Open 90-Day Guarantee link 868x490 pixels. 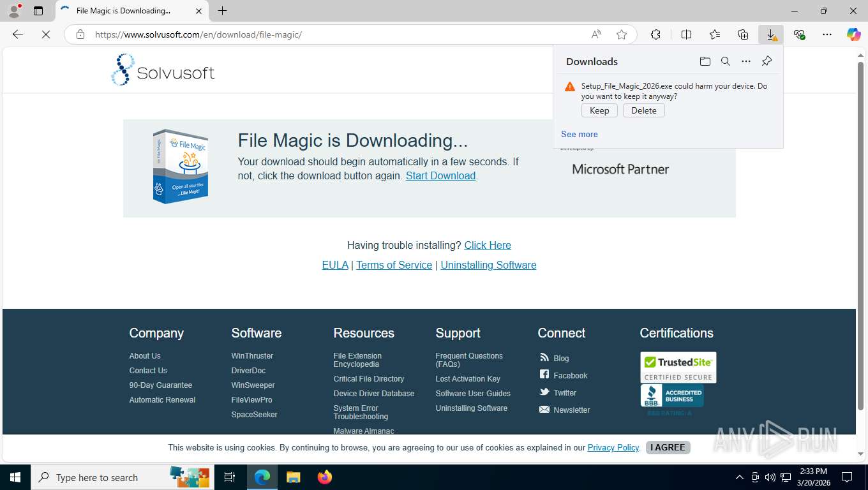[161, 385]
